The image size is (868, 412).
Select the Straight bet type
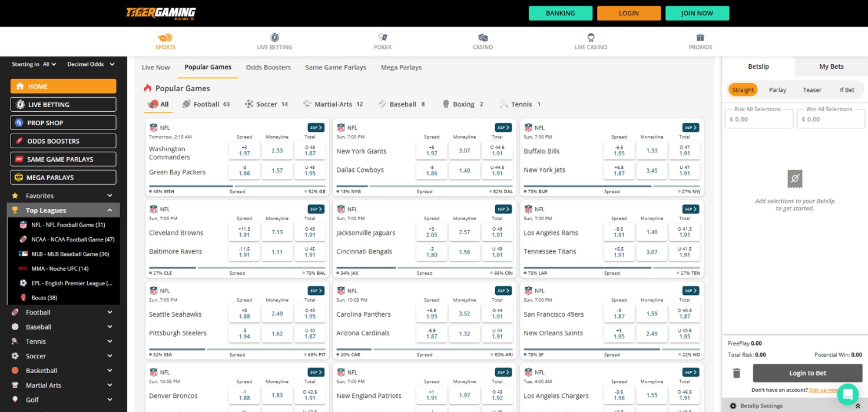click(x=743, y=89)
